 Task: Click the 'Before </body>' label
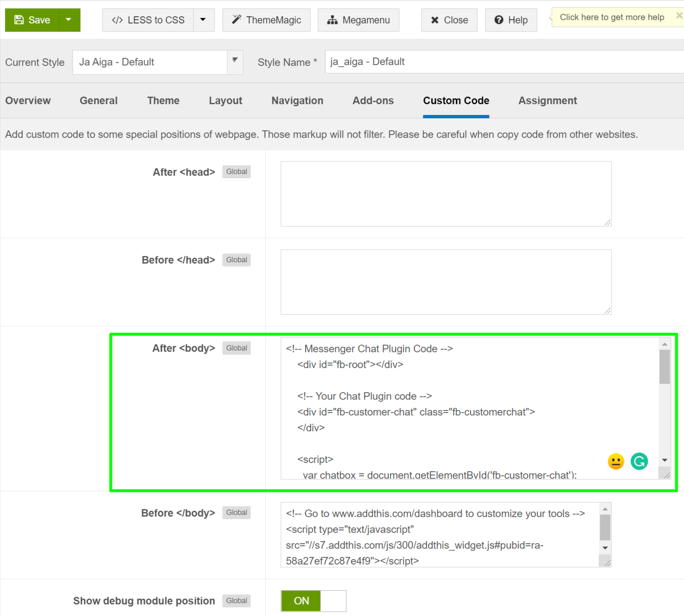pos(178,513)
